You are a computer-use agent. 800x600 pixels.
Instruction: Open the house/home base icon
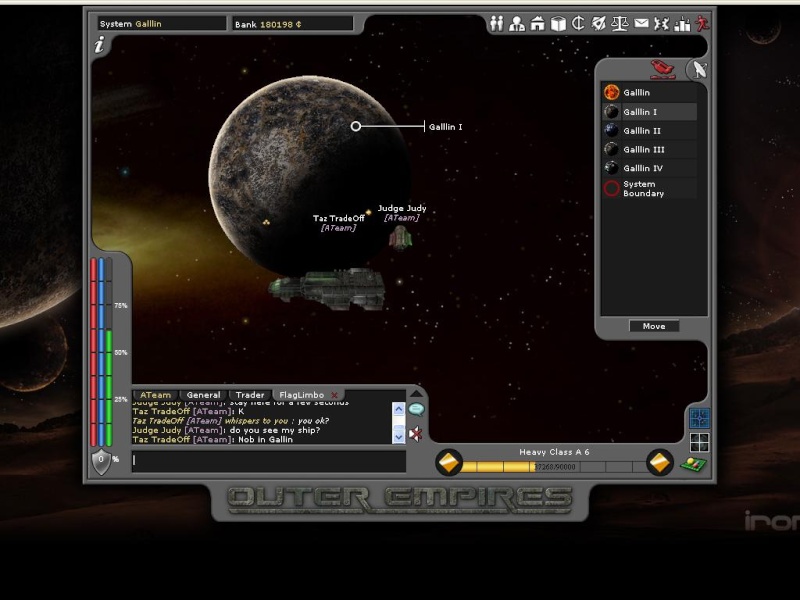tap(537, 23)
